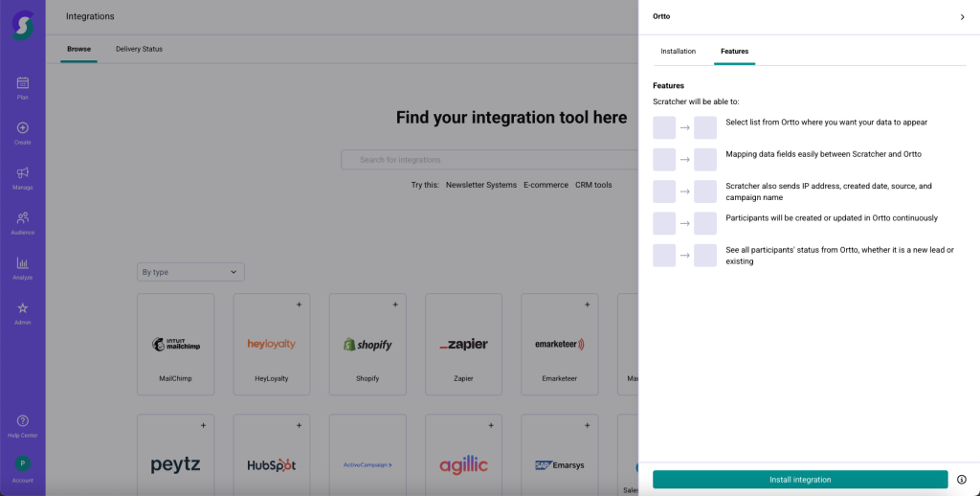Go to Audience section icon

[23, 218]
